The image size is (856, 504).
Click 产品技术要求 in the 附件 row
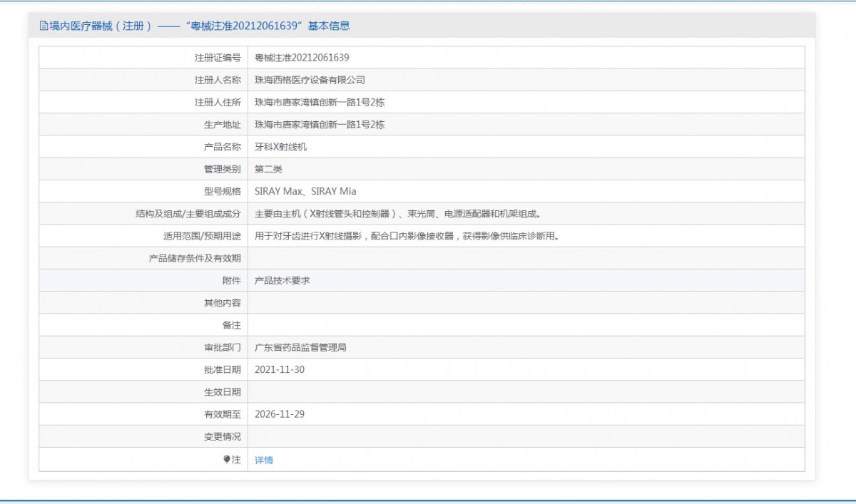(282, 280)
